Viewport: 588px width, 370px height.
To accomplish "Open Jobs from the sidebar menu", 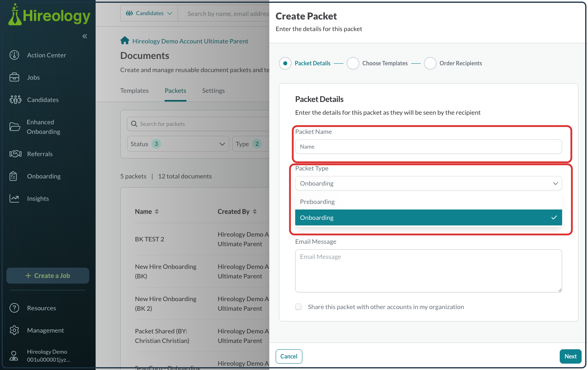I will [x=33, y=77].
